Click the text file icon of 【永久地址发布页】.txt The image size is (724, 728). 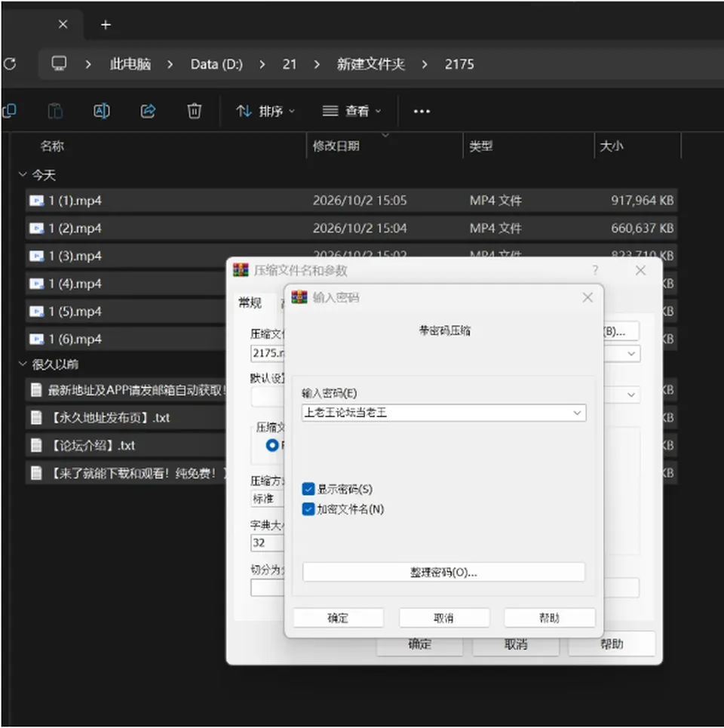coord(36,418)
